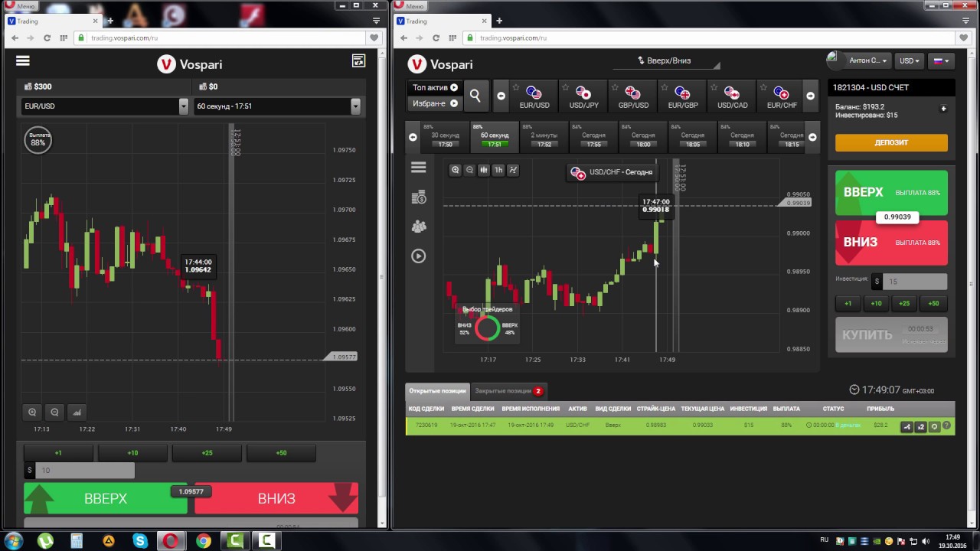
Task: Favorite USD/CAD with its star
Action: tap(714, 87)
